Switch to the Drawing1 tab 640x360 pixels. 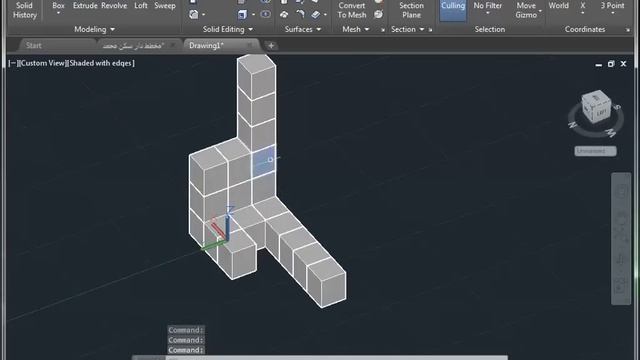(206, 45)
